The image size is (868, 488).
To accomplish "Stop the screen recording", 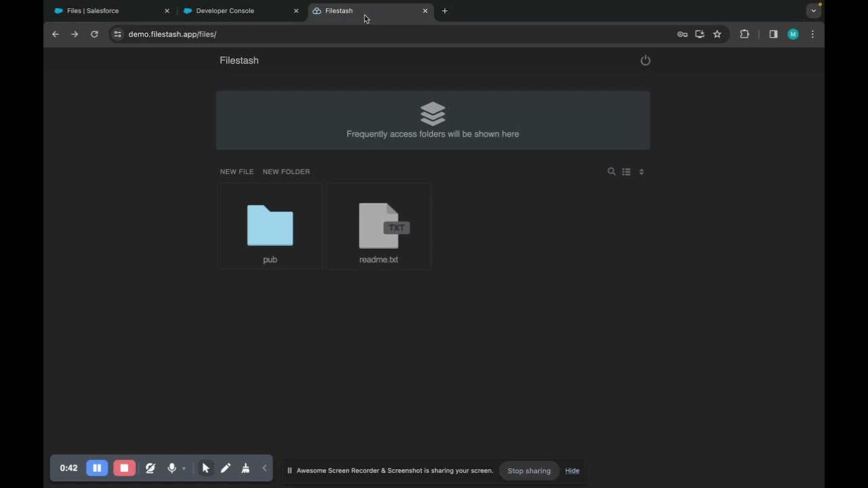I will [x=124, y=468].
